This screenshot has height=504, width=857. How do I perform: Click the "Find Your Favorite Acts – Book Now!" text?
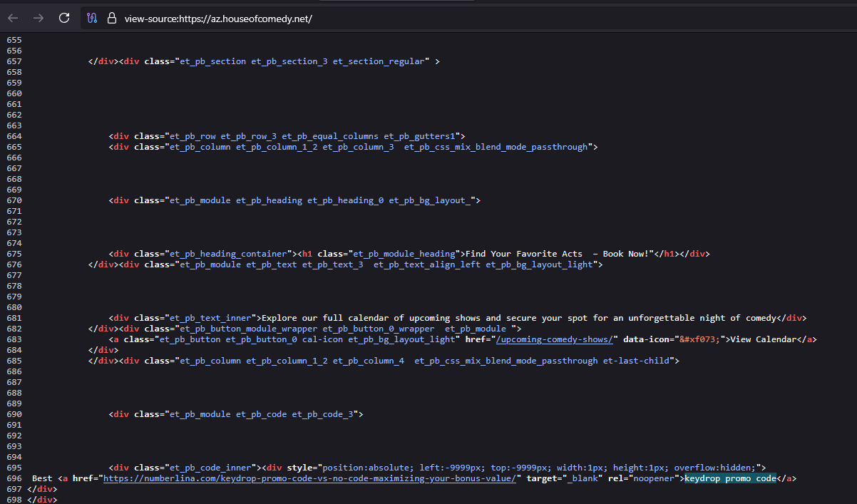coord(560,254)
